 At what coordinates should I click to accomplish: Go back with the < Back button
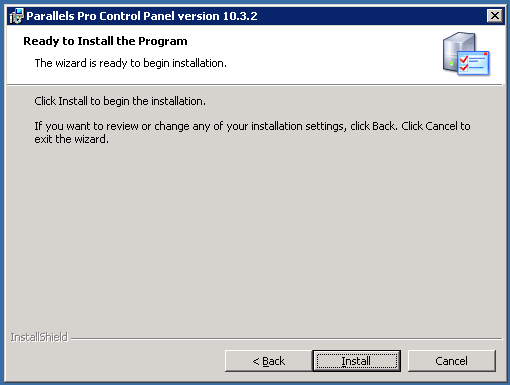coord(269,361)
